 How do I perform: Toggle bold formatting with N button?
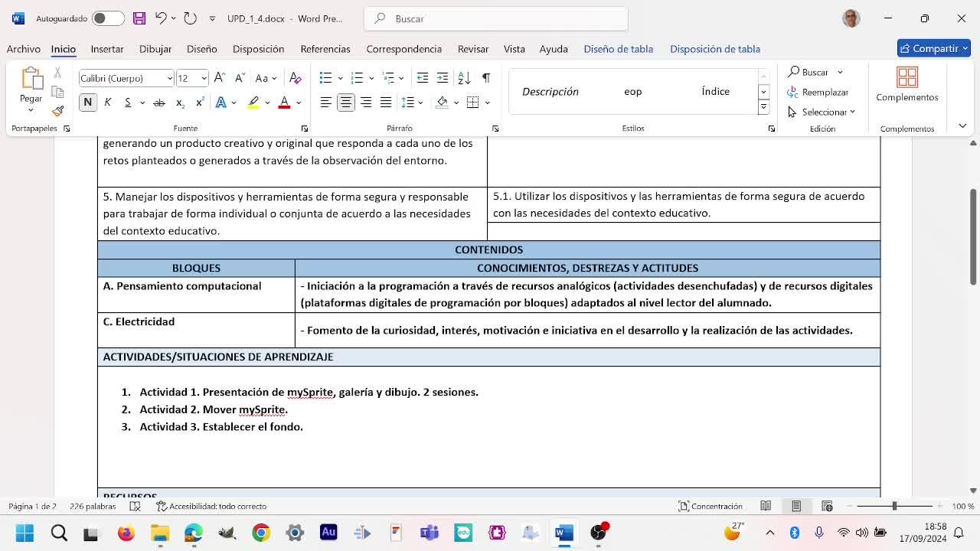pos(88,103)
